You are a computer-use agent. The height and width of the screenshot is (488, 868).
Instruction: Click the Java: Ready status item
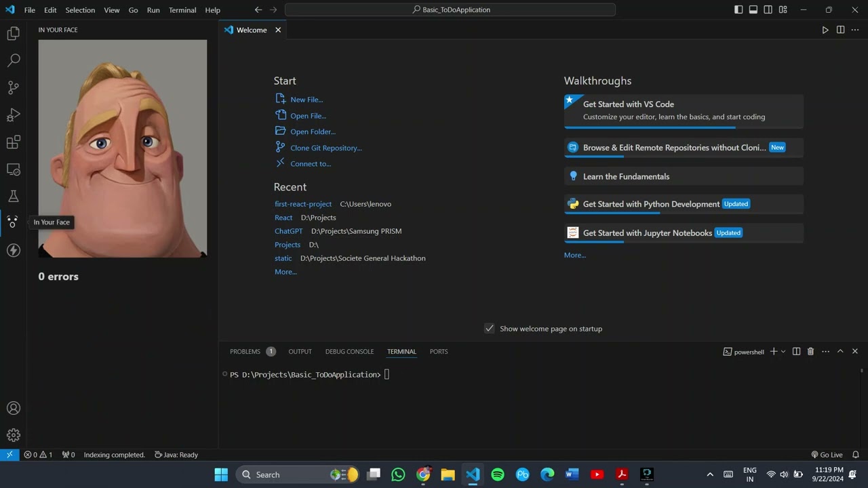(176, 455)
